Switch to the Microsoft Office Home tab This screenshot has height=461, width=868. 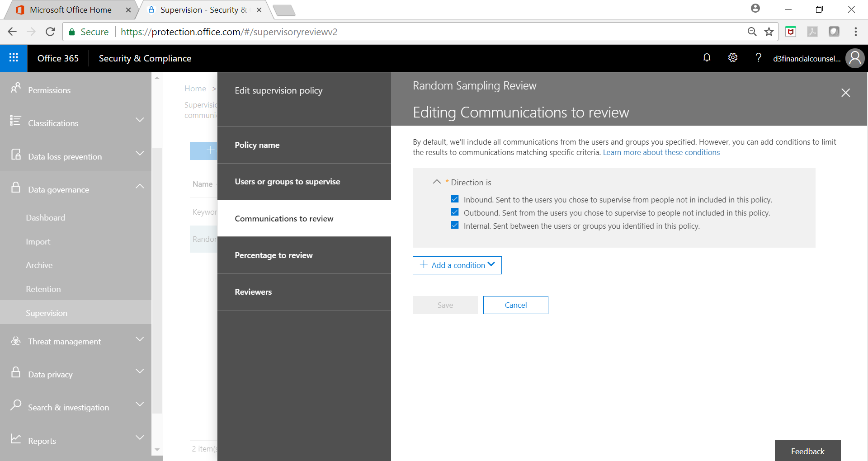pos(71,10)
